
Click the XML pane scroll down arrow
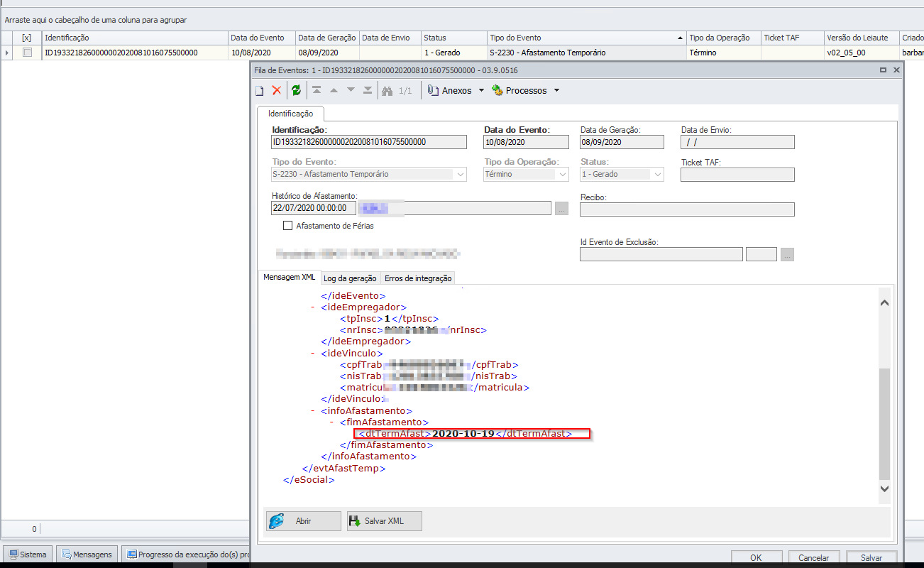click(x=884, y=488)
